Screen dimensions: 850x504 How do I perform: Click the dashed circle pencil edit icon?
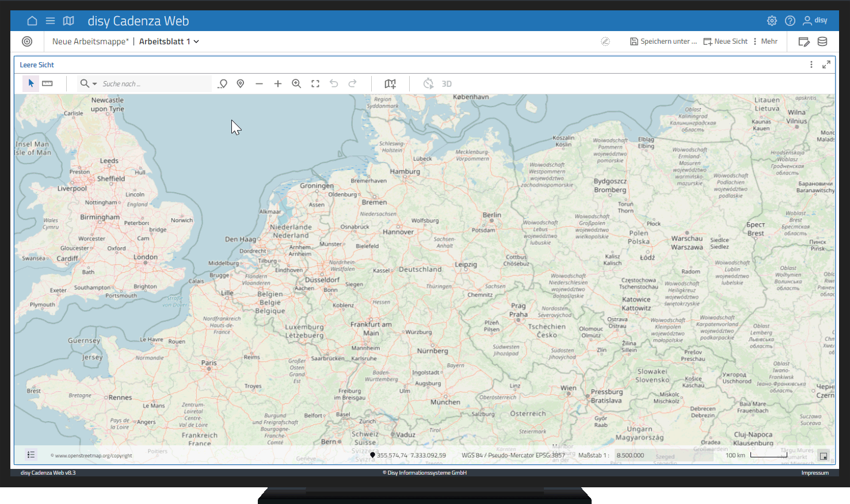tap(605, 41)
